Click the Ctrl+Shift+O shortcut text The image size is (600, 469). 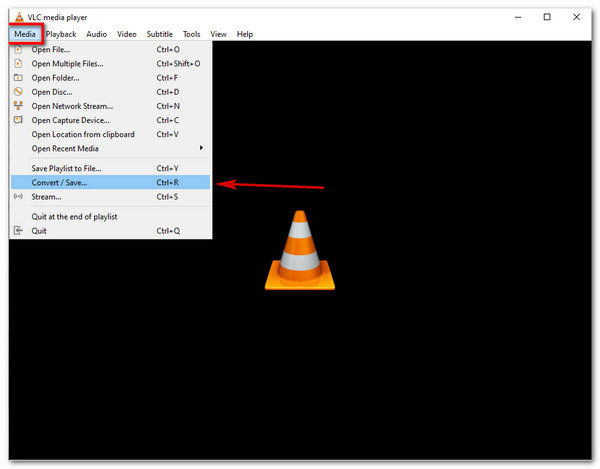point(178,64)
